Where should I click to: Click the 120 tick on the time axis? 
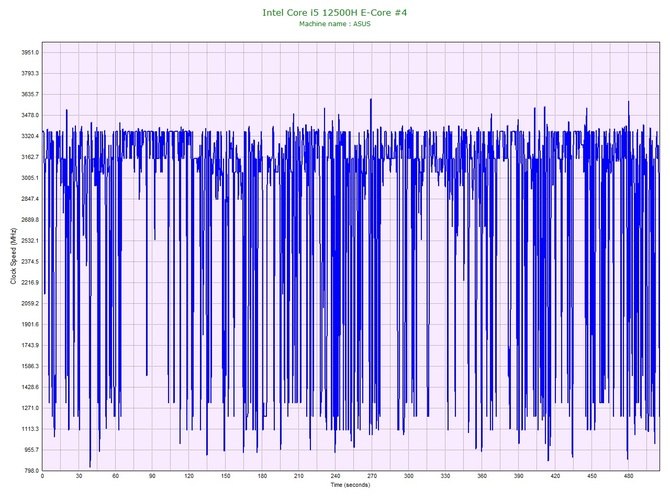click(x=189, y=476)
